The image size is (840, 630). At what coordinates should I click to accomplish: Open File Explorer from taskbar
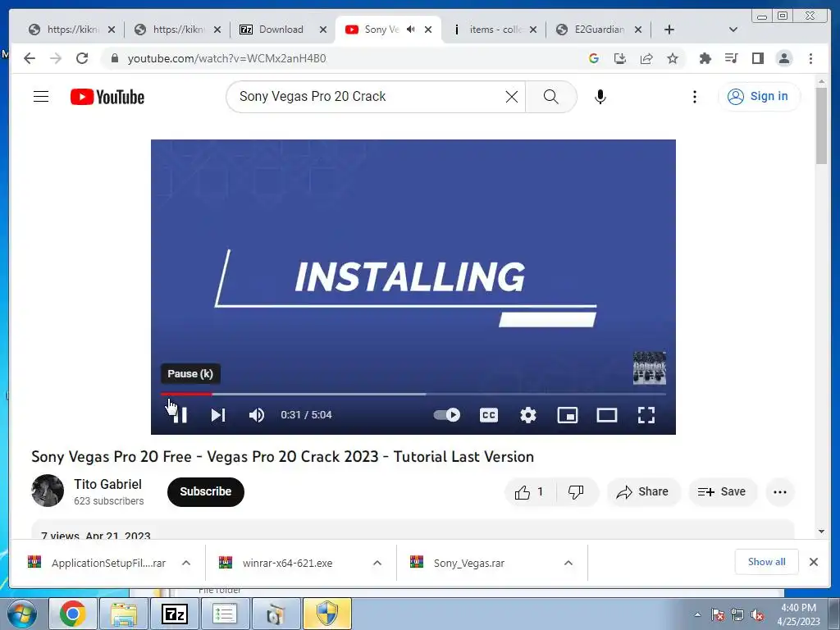(125, 614)
